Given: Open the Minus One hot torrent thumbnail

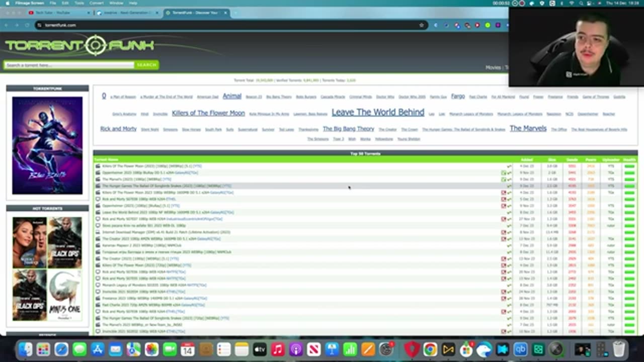Looking at the screenshot, I should coord(64,295).
